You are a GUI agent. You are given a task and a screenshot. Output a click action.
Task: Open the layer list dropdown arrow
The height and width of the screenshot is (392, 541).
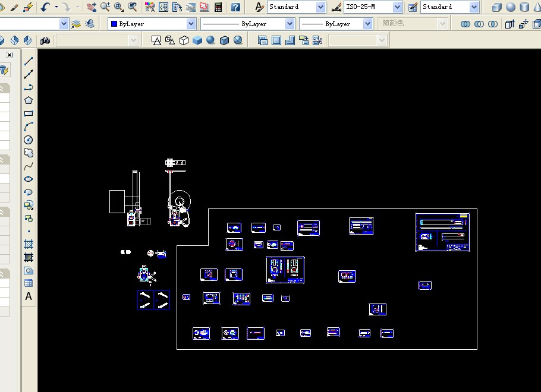[64, 24]
